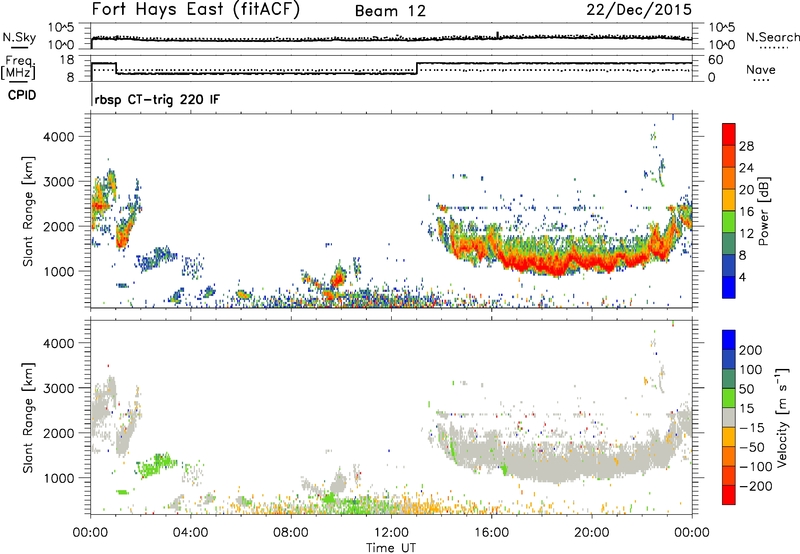
Task: Click the 'CPID' label
Action: pos(22,95)
